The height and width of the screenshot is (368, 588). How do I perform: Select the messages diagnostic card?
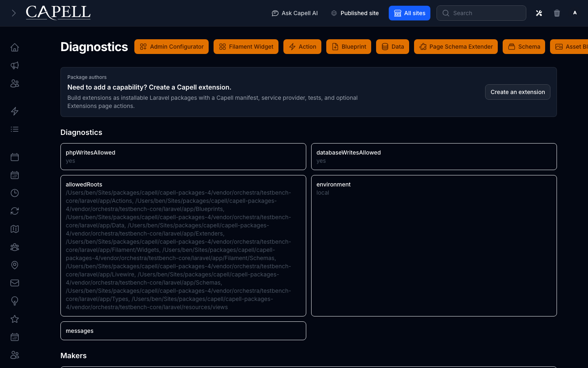pos(183,331)
